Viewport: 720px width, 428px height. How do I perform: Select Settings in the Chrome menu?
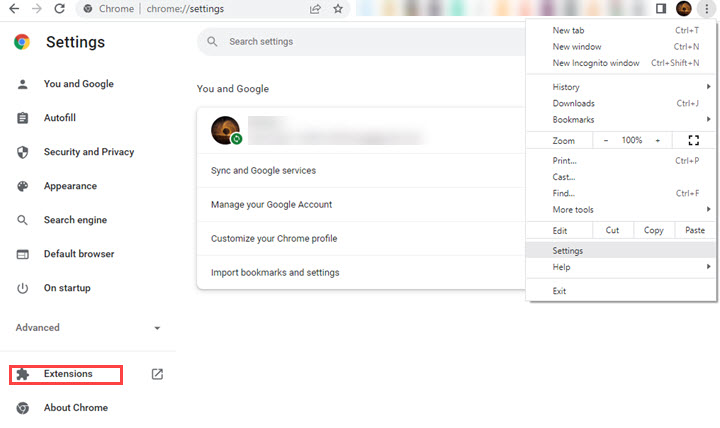(621, 251)
